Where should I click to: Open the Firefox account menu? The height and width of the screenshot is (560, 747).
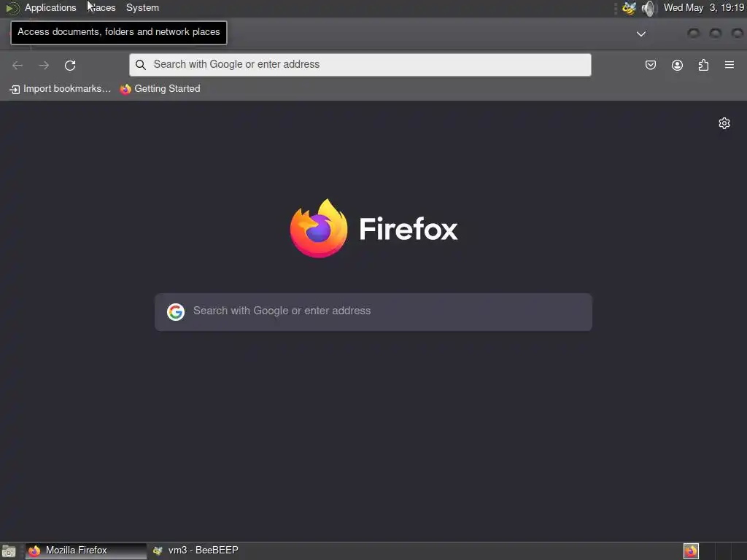tap(677, 65)
